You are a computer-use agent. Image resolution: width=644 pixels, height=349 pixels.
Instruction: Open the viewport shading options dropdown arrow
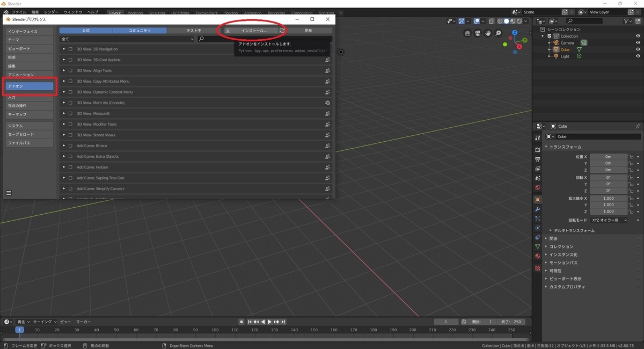pyautogui.click(x=526, y=21)
